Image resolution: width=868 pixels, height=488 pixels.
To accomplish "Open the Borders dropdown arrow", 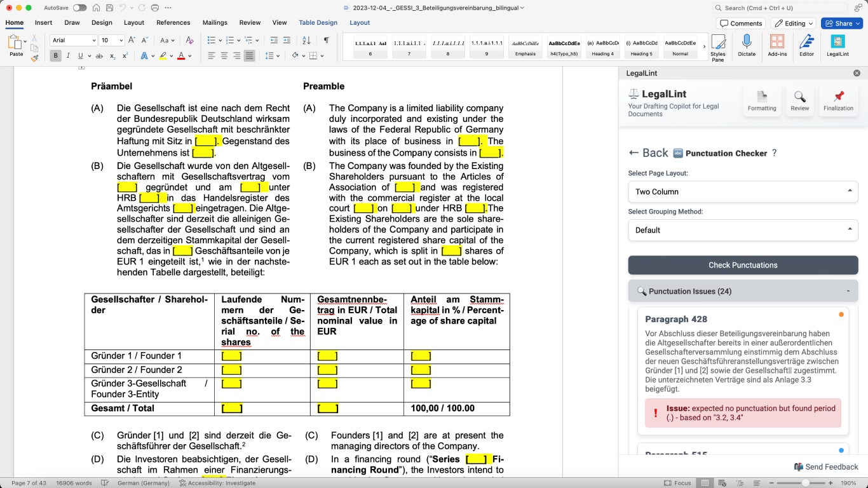I will pyautogui.click(x=322, y=56).
